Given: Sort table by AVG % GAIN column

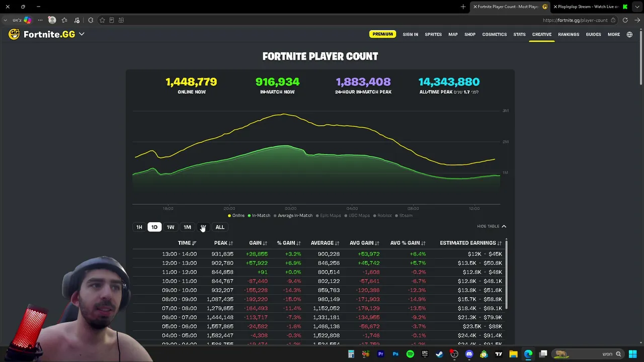Looking at the screenshot, I should point(408,243).
